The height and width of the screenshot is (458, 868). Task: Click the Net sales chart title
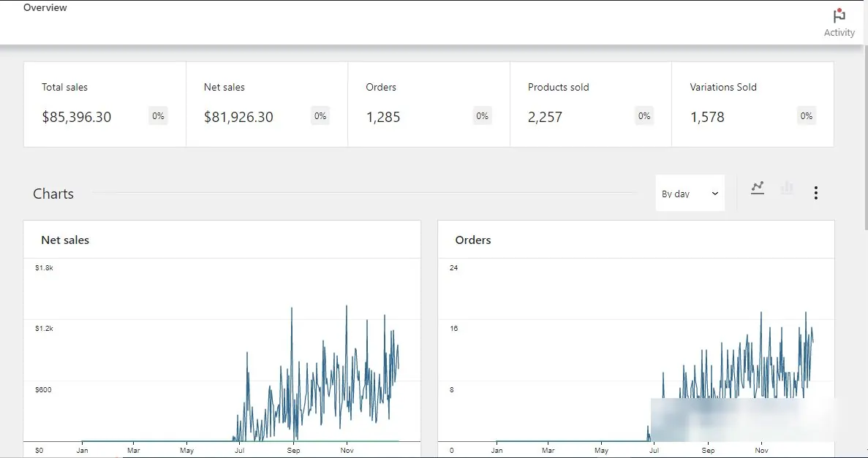pos(65,240)
